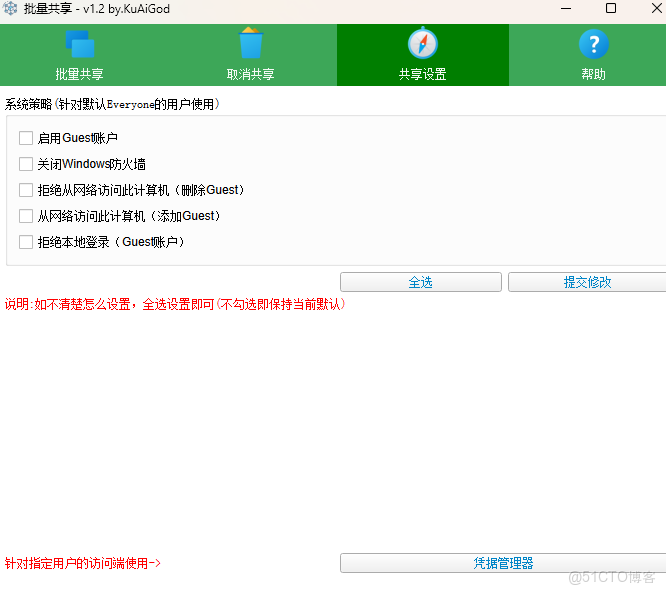Open the 取消共享 tab label

tap(251, 74)
